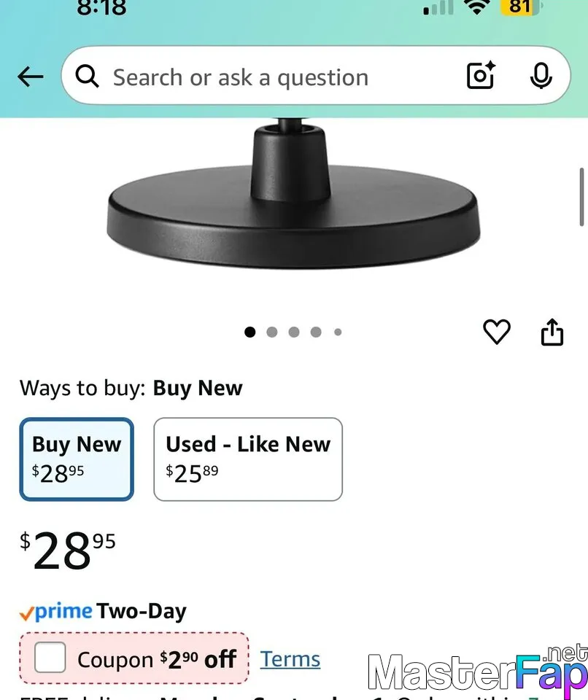Tap the Wi-Fi status icon
The height and width of the screenshot is (700, 588).
pyautogui.click(x=479, y=7)
